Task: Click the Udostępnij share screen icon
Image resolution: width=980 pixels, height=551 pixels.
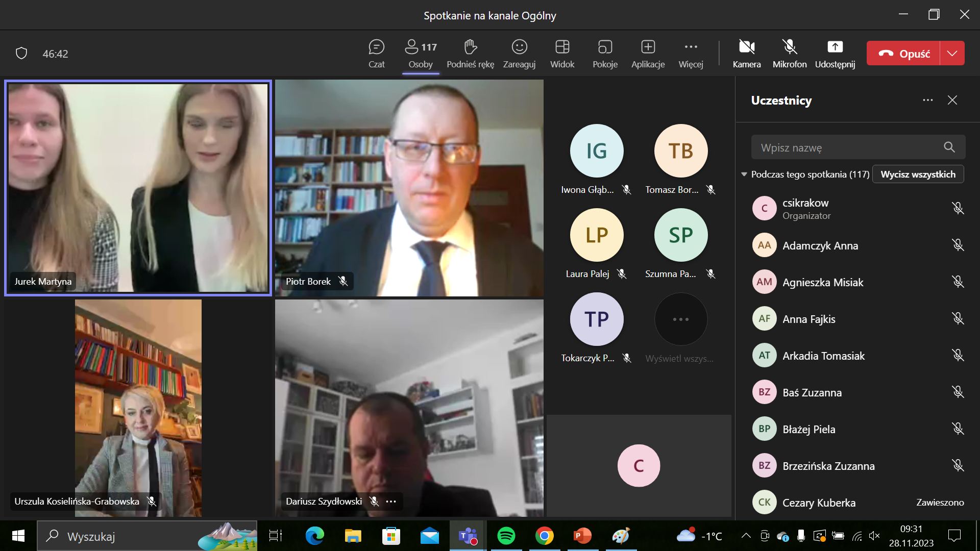Action: (835, 47)
